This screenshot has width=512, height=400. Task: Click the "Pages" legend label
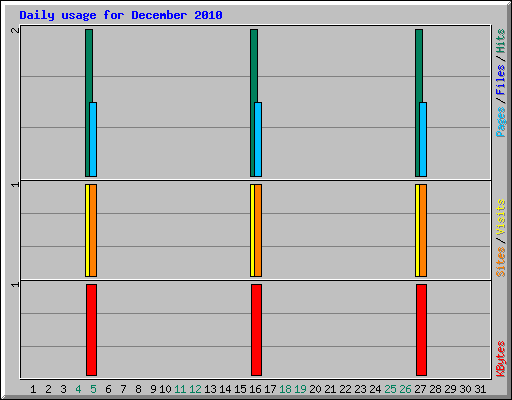tap(501, 122)
